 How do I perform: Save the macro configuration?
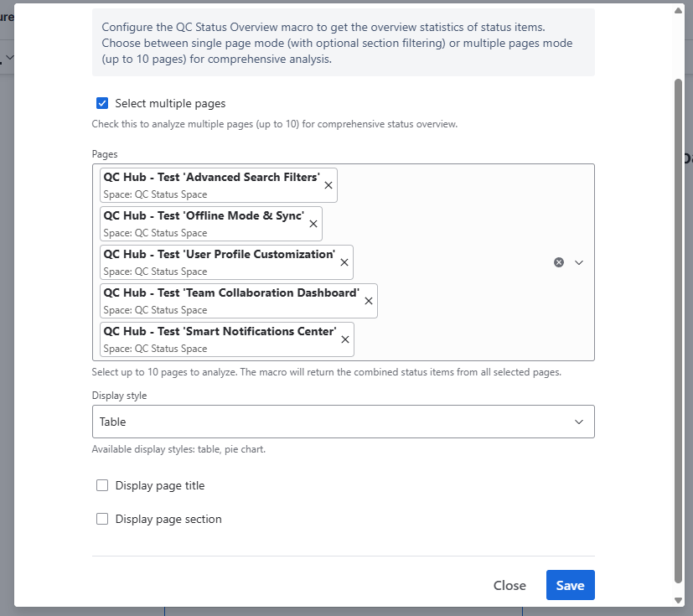click(x=570, y=585)
